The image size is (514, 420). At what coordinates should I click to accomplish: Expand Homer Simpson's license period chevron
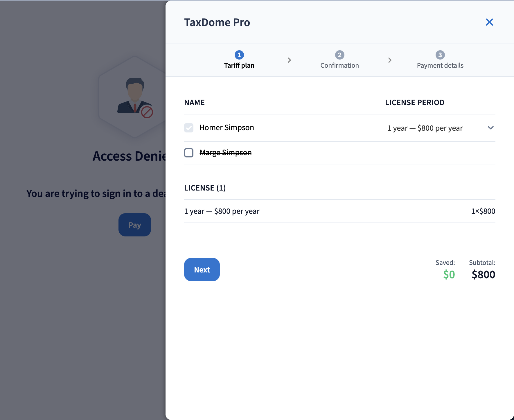pyautogui.click(x=490, y=128)
